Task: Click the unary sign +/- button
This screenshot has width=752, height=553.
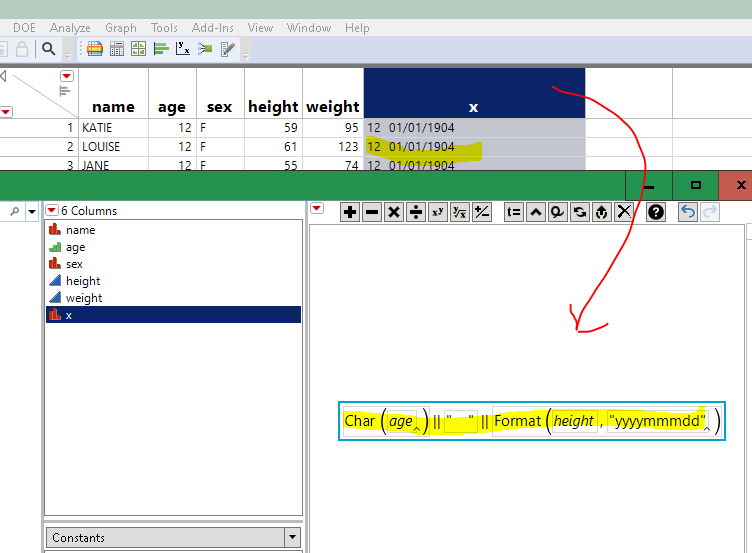Action: click(x=482, y=212)
